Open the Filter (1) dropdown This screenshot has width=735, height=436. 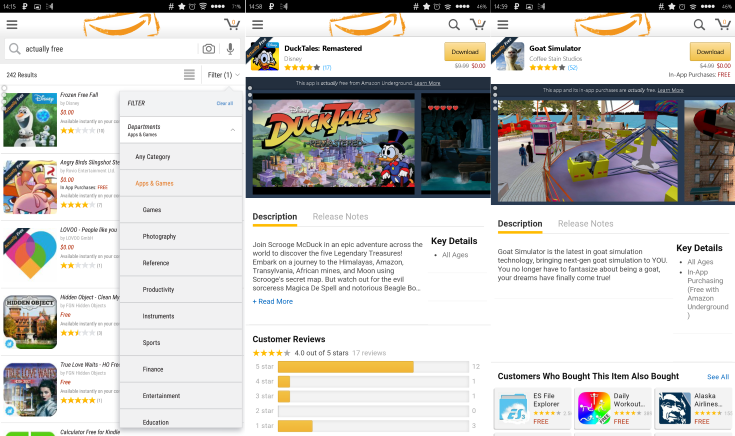(x=222, y=75)
